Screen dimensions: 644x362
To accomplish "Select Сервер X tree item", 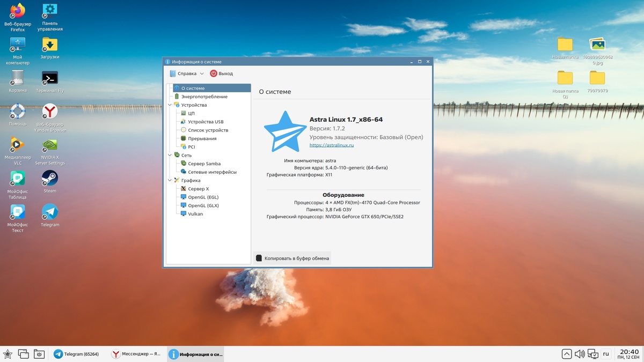I will coord(195,189).
